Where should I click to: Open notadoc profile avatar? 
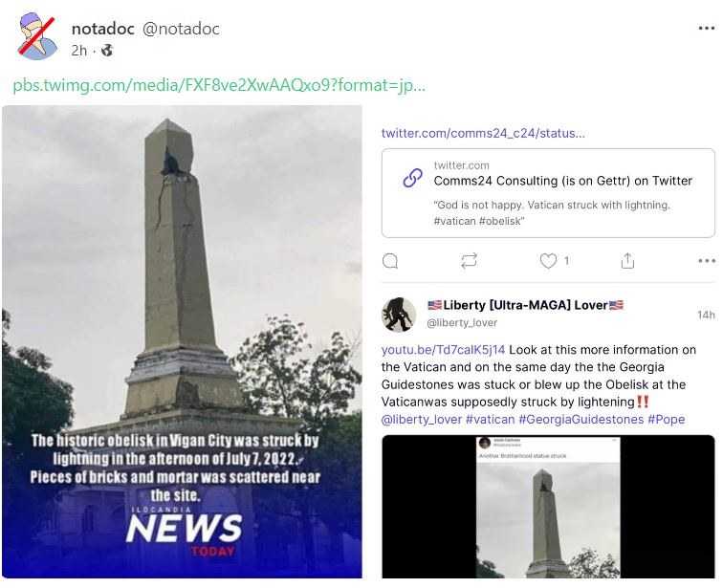click(37, 36)
